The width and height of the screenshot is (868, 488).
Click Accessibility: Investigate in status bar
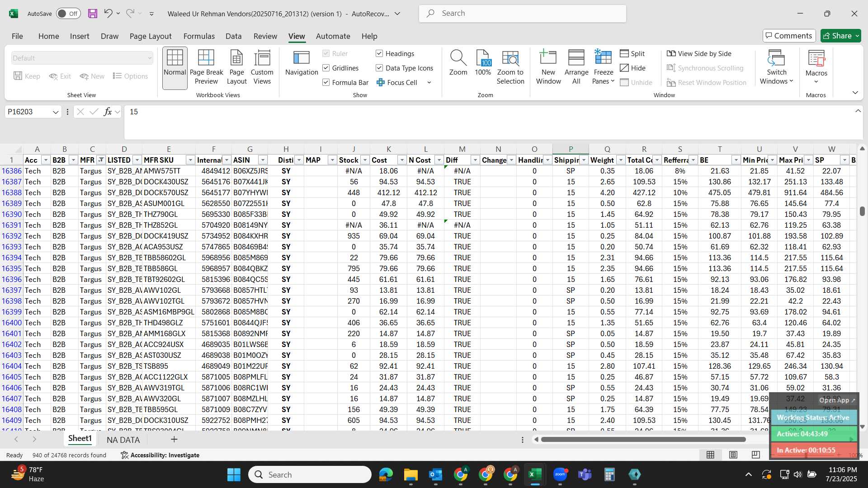(160, 455)
